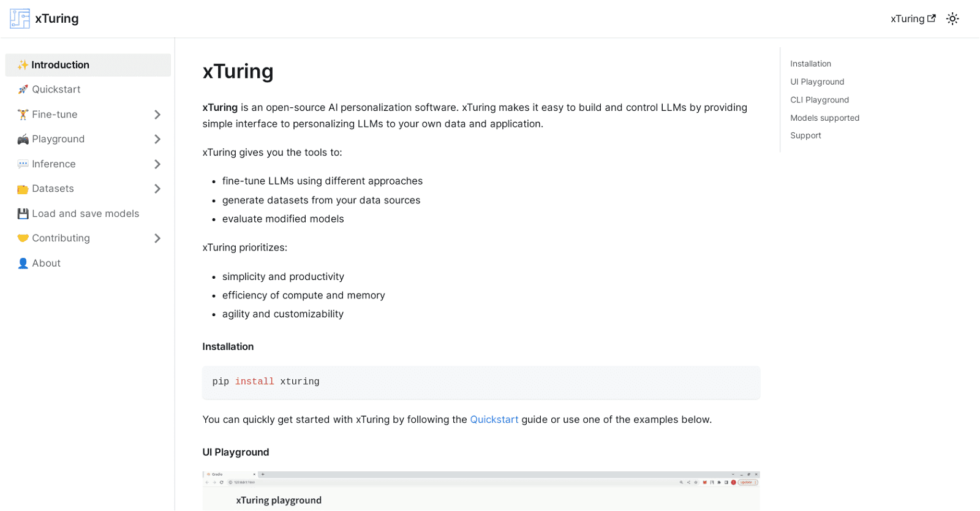The width and height of the screenshot is (980, 511).
Task: Click the handshake icon beside Contributing
Action: click(23, 238)
